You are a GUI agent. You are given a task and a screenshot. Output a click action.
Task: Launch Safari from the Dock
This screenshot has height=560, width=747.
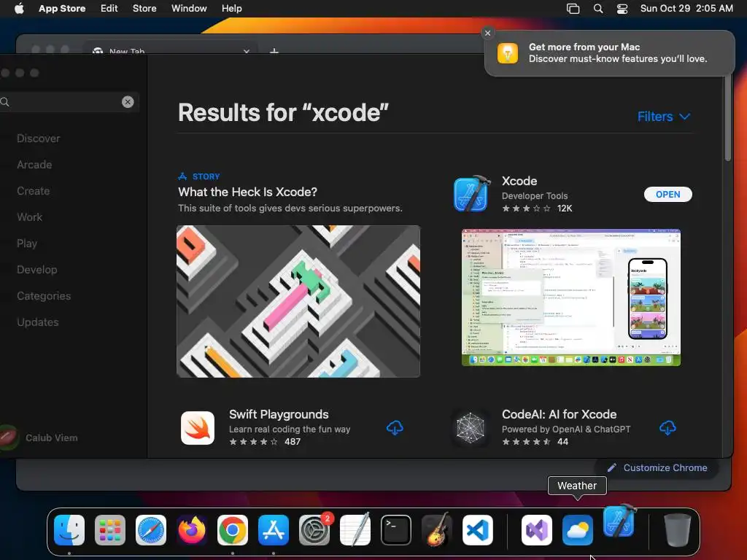tap(151, 530)
